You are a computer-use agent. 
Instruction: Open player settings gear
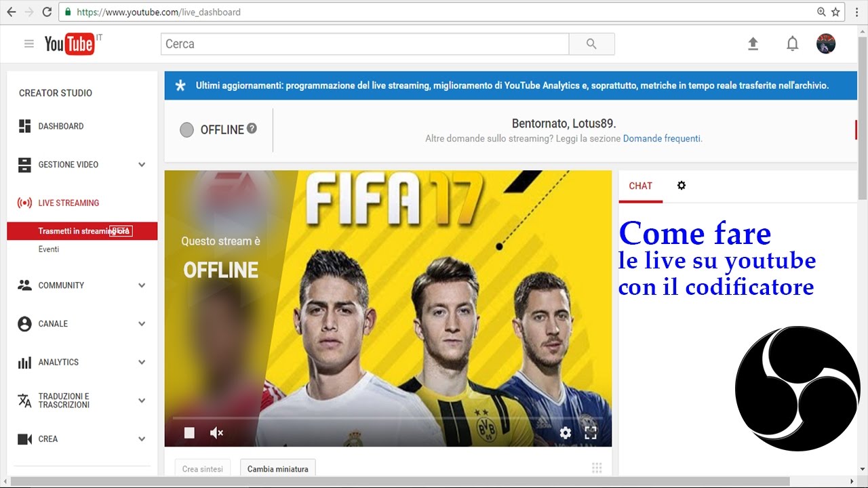(x=566, y=432)
